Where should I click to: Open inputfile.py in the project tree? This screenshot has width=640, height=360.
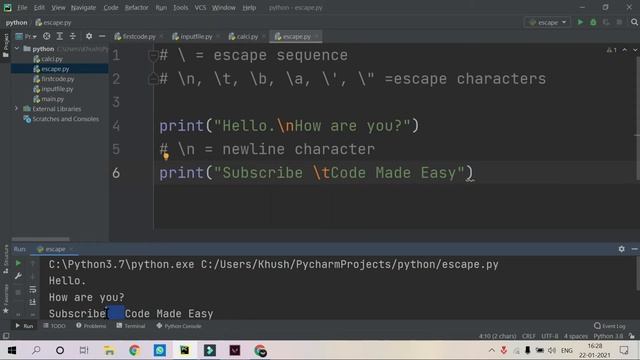pyautogui.click(x=53, y=89)
